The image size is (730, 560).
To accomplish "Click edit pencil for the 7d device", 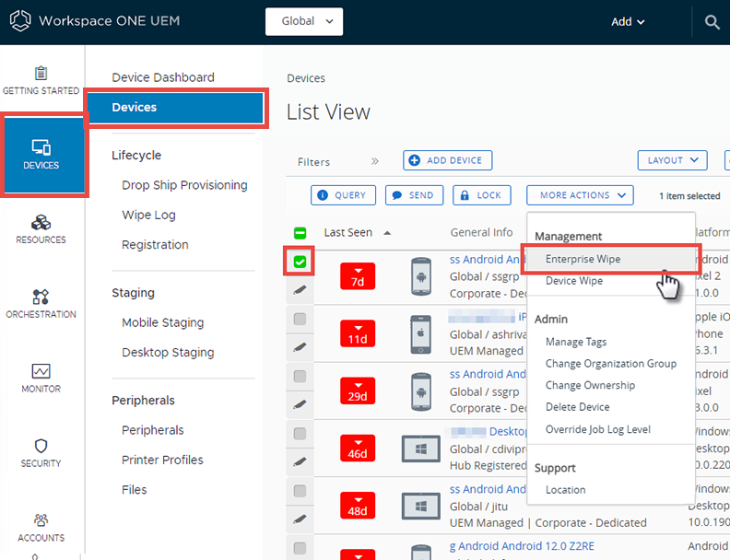I will [x=300, y=290].
